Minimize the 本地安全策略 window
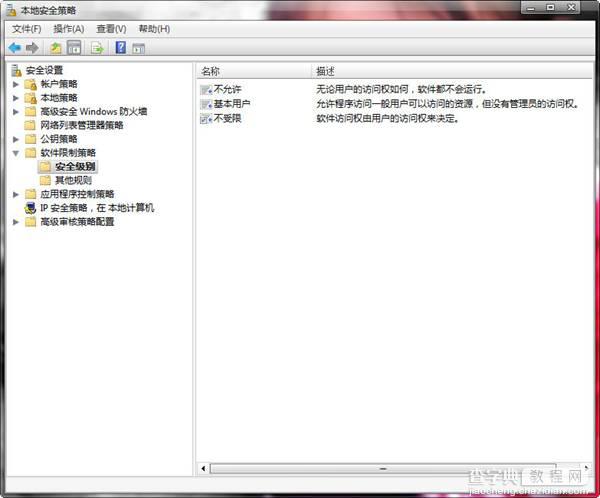600x498 pixels. [531, 8]
